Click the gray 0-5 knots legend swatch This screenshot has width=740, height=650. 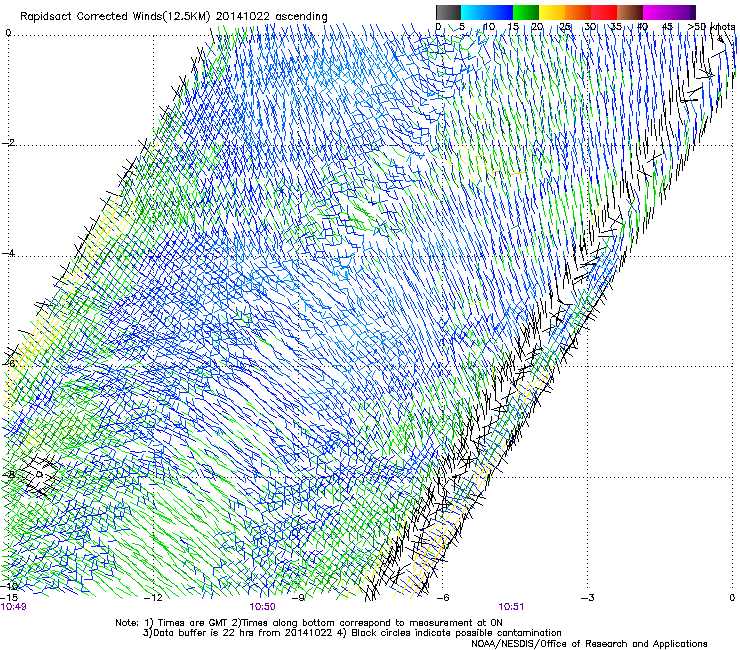[448, 12]
